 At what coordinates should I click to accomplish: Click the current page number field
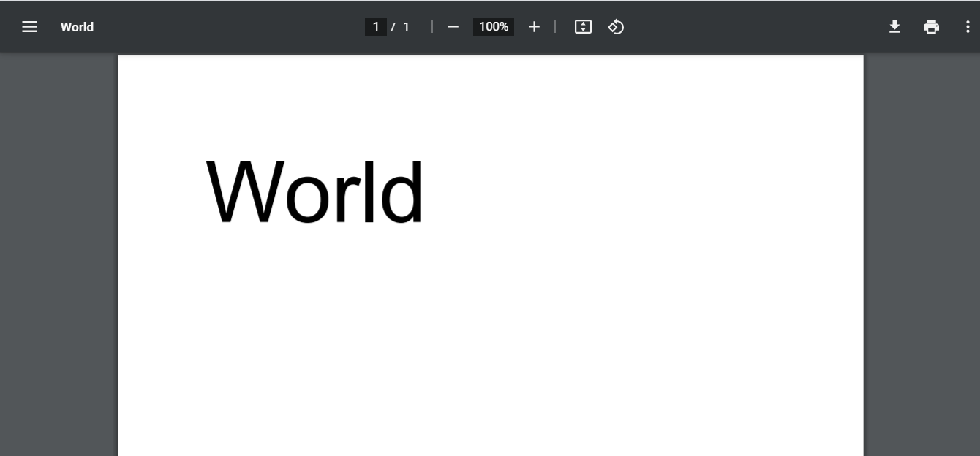pyautogui.click(x=376, y=27)
